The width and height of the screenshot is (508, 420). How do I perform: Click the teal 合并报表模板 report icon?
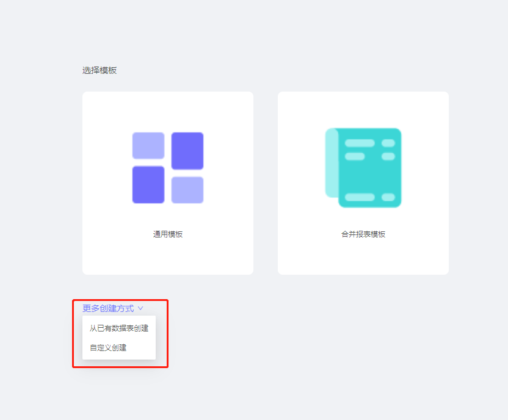[363, 168]
